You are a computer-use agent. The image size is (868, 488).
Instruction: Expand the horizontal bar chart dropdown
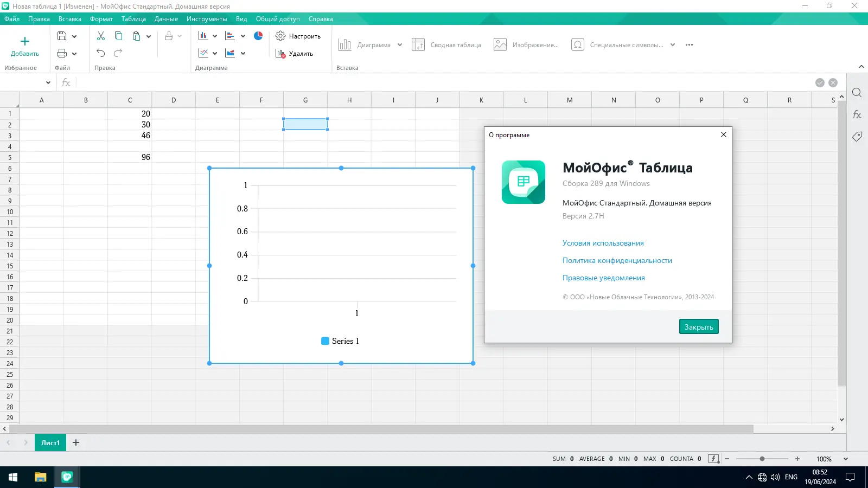click(243, 36)
